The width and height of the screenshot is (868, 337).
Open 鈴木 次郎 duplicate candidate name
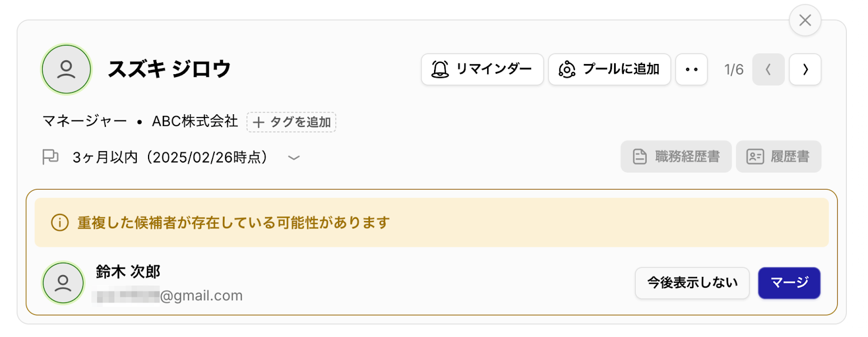pos(128,271)
